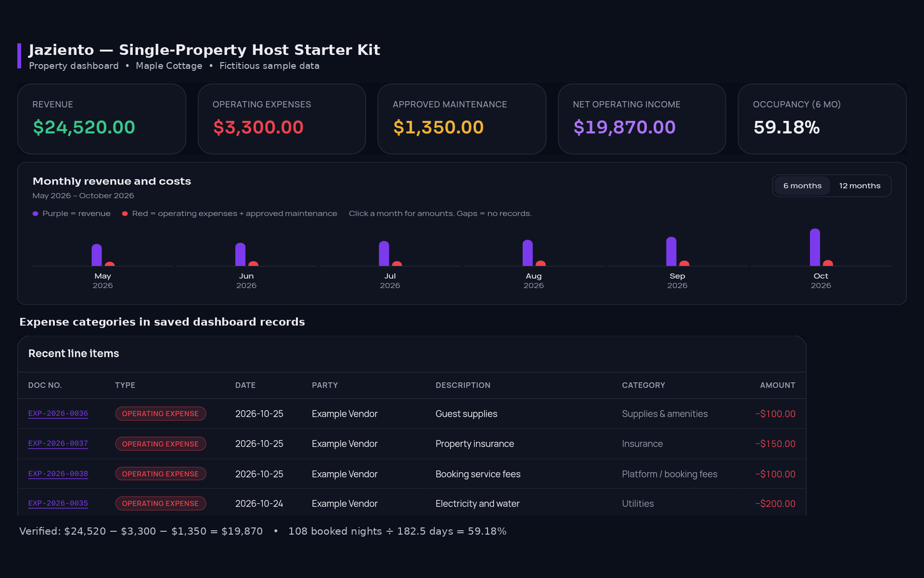Image resolution: width=924 pixels, height=578 pixels.
Task: Click the DESCRIPTION column header
Action: [x=463, y=385]
